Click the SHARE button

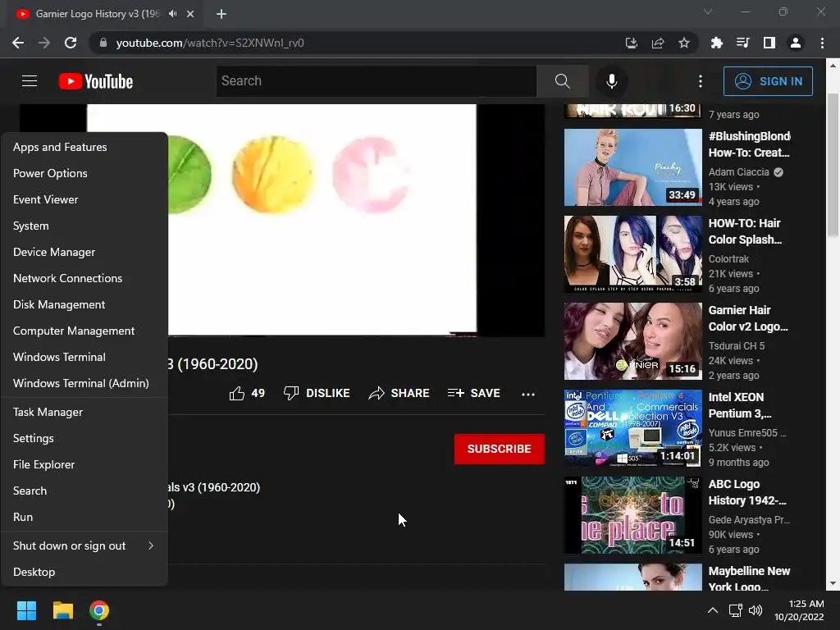click(399, 393)
